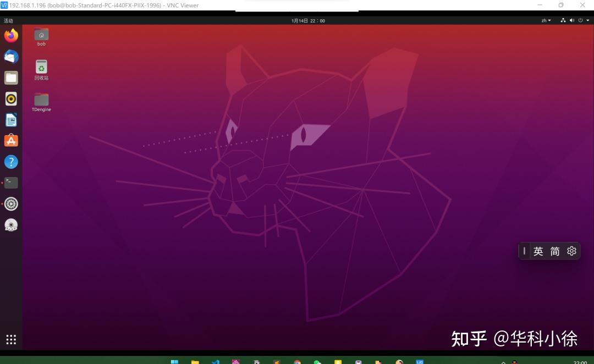This screenshot has width=594, height=364.
Task: Click the IME bar drag handle
Action: click(x=524, y=251)
